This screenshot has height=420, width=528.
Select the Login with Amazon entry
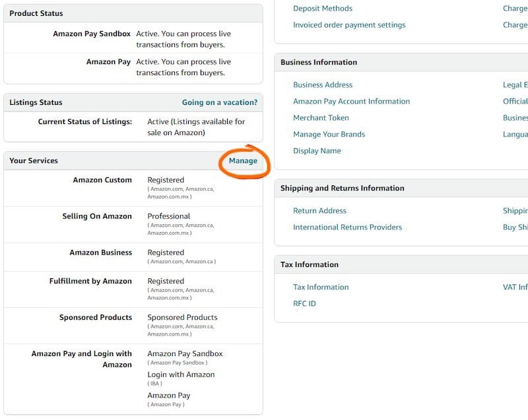click(x=181, y=375)
